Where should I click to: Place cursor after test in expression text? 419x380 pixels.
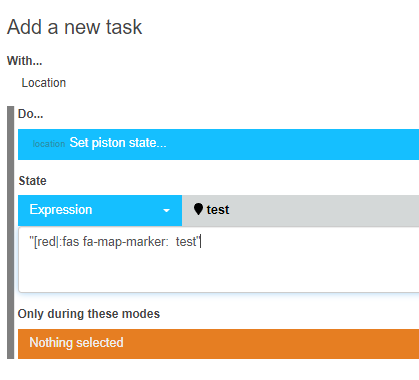point(197,242)
